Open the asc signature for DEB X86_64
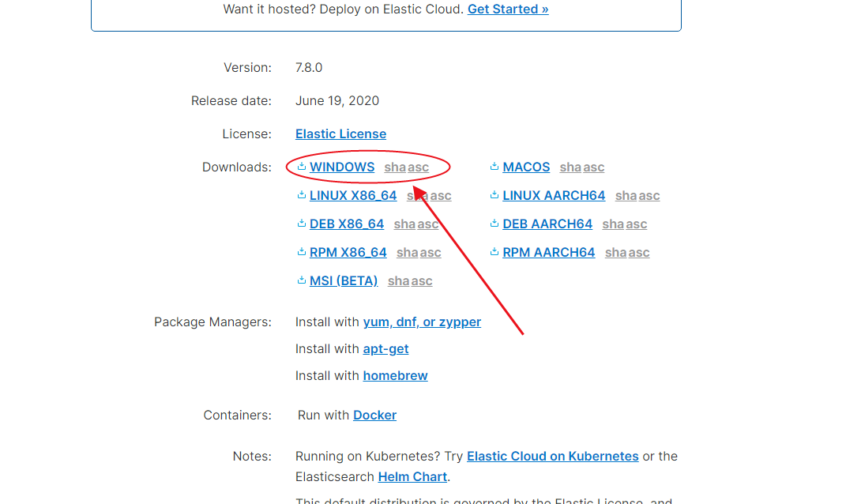Viewport: 861px width, 504px height. tap(428, 224)
